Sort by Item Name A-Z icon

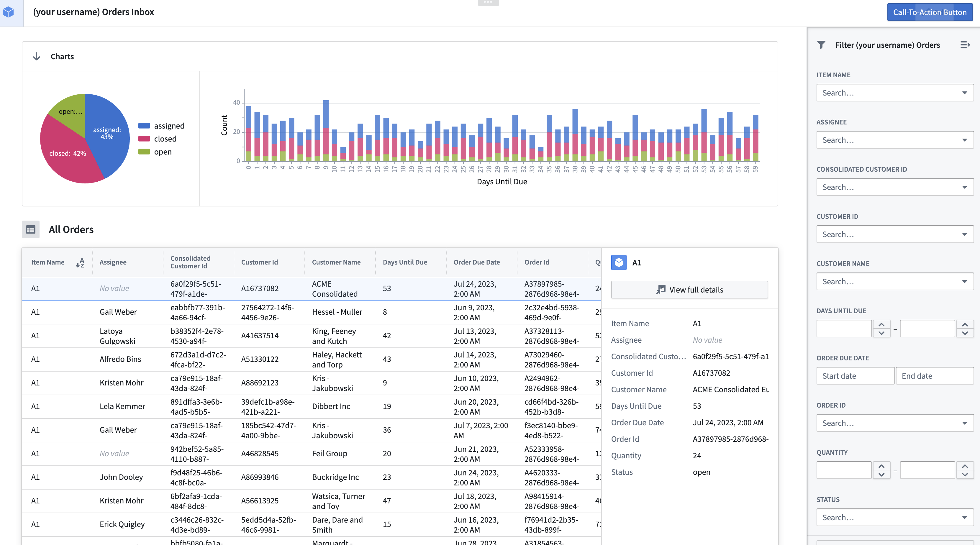click(x=80, y=262)
